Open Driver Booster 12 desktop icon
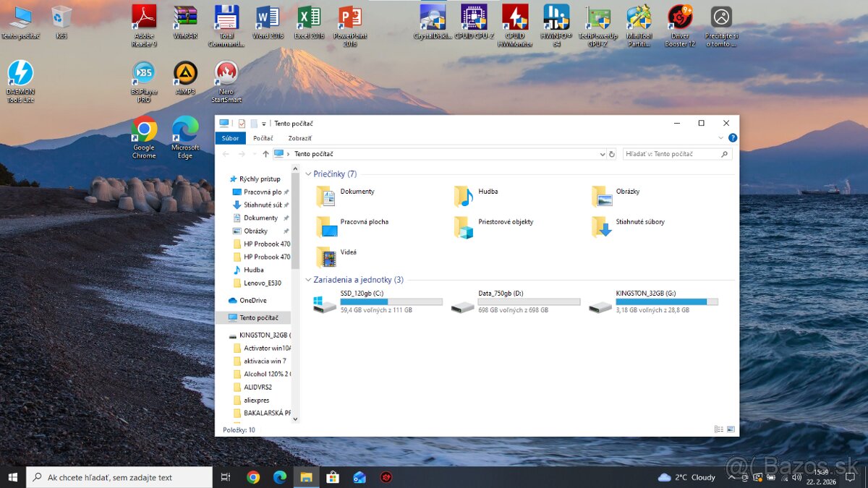Image resolution: width=868 pixels, height=488 pixels. (679, 18)
